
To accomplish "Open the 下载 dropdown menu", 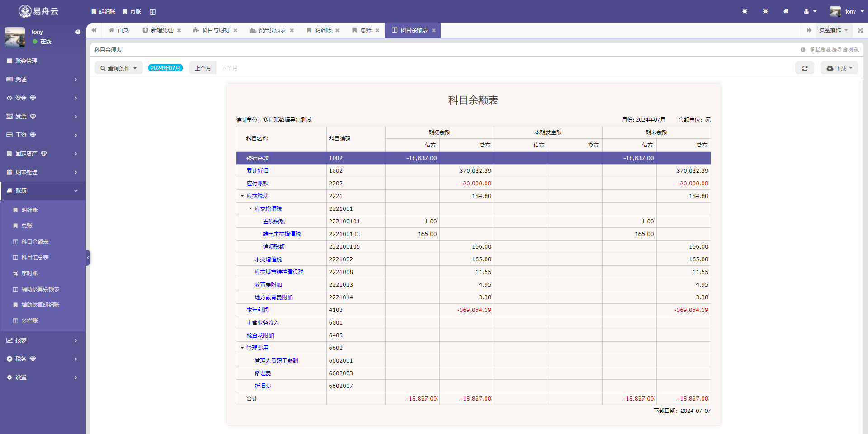I will (x=839, y=68).
